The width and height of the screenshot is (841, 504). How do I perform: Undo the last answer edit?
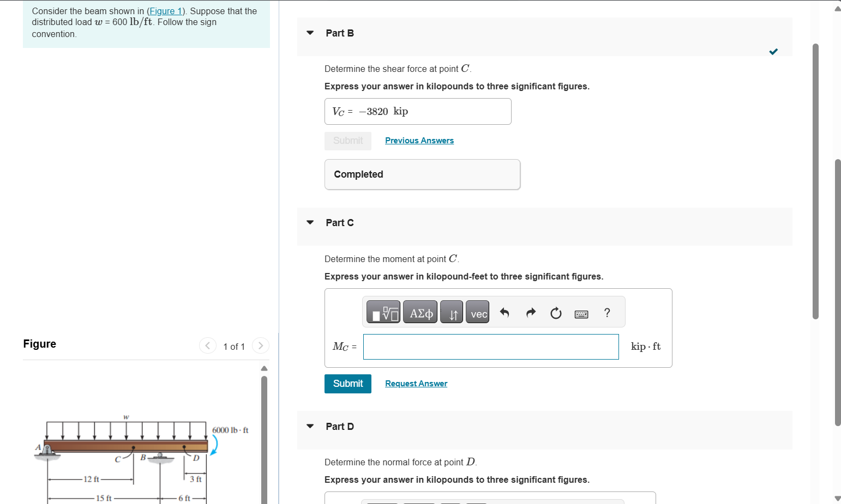coord(504,313)
